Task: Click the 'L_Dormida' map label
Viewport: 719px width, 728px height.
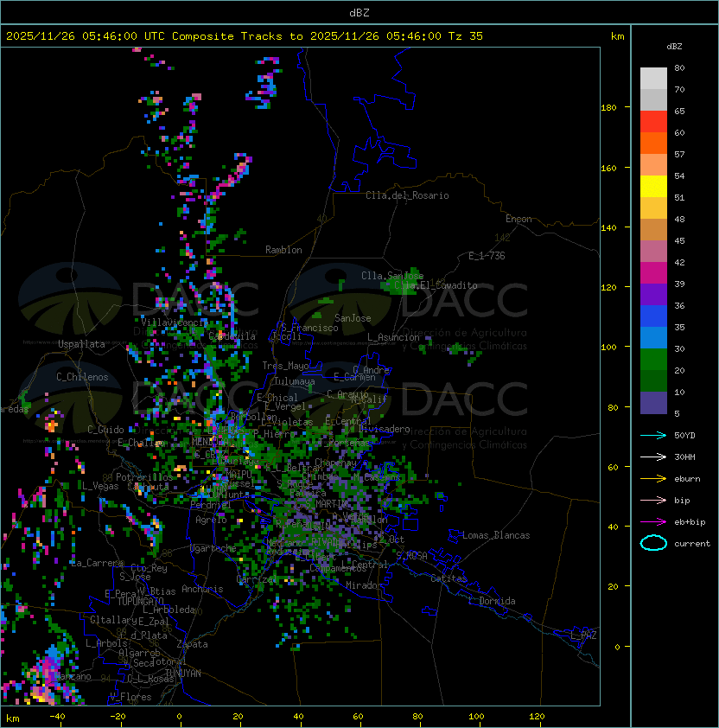Action: point(492,601)
